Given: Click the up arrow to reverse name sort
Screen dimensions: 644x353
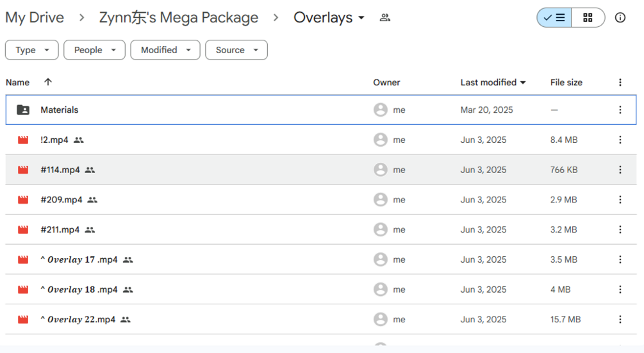Looking at the screenshot, I should pos(48,82).
